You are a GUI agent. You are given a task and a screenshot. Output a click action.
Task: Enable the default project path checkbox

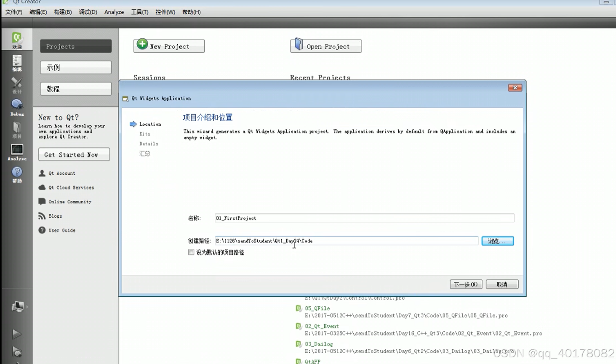[x=191, y=252]
